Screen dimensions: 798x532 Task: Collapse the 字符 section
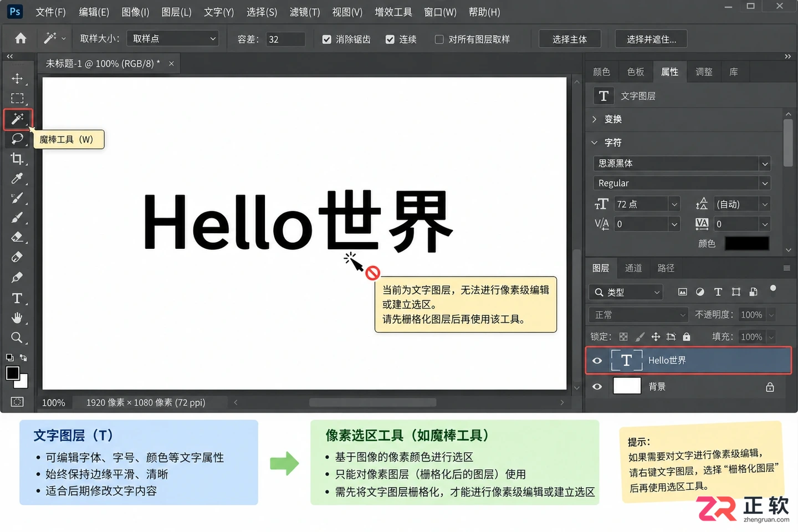click(595, 142)
